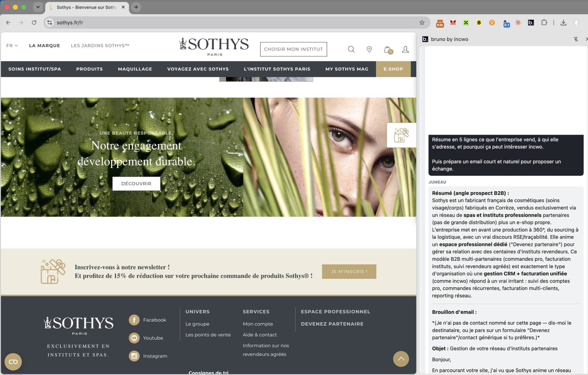This screenshot has width=588, height=375.
Task: Open the tab search dropdown chevron
Action: (38, 7)
